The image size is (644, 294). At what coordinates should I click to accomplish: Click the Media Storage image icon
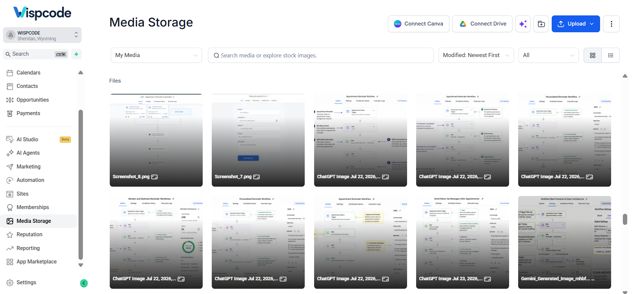(10, 221)
